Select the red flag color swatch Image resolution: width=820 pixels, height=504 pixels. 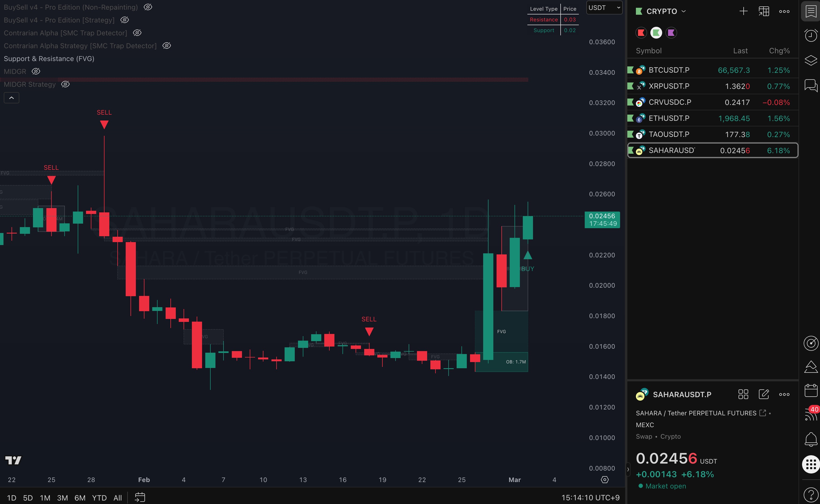641,32
